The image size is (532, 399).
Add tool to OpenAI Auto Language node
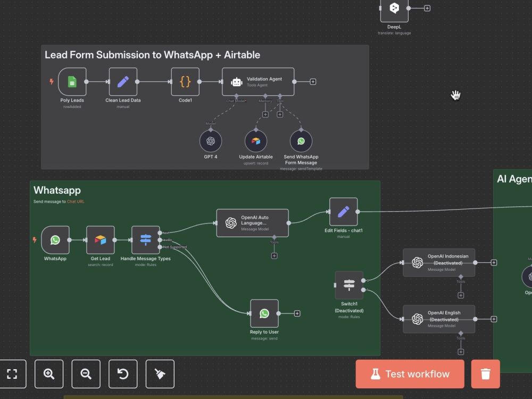point(274,256)
